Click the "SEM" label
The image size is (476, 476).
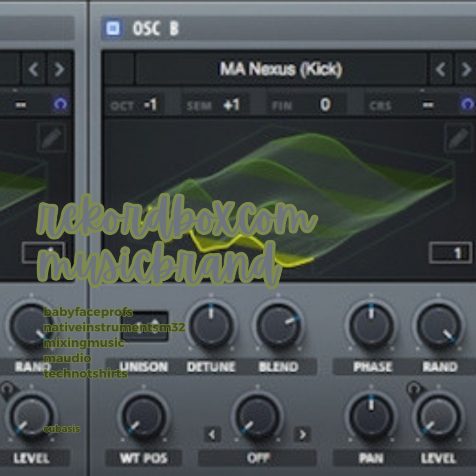pos(199,106)
